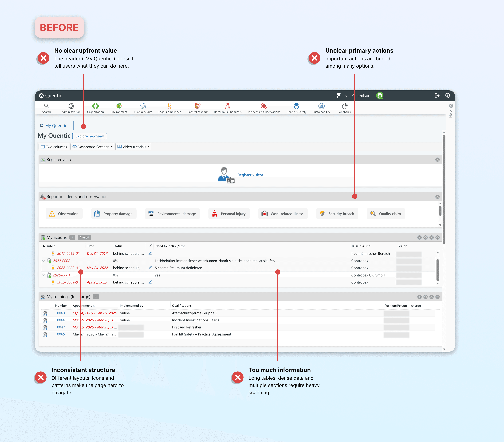This screenshot has height=442, width=504.
Task: Open training number 0066
Action: [x=61, y=320]
